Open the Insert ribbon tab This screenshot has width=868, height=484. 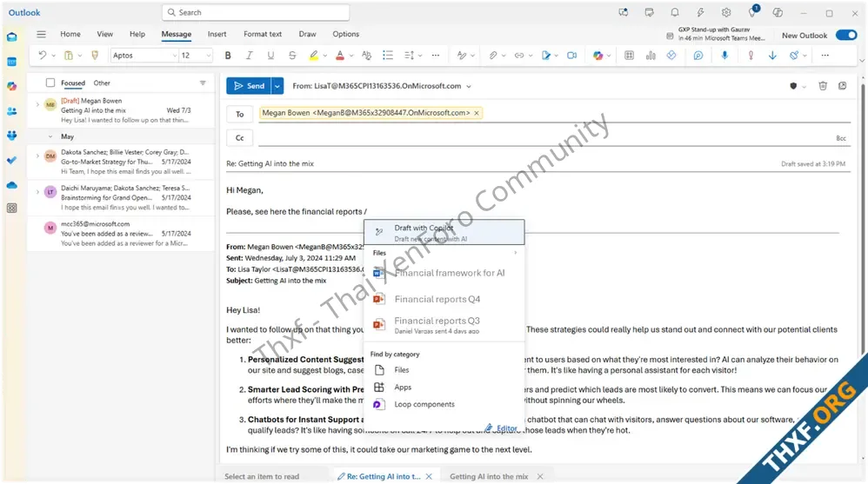217,34
